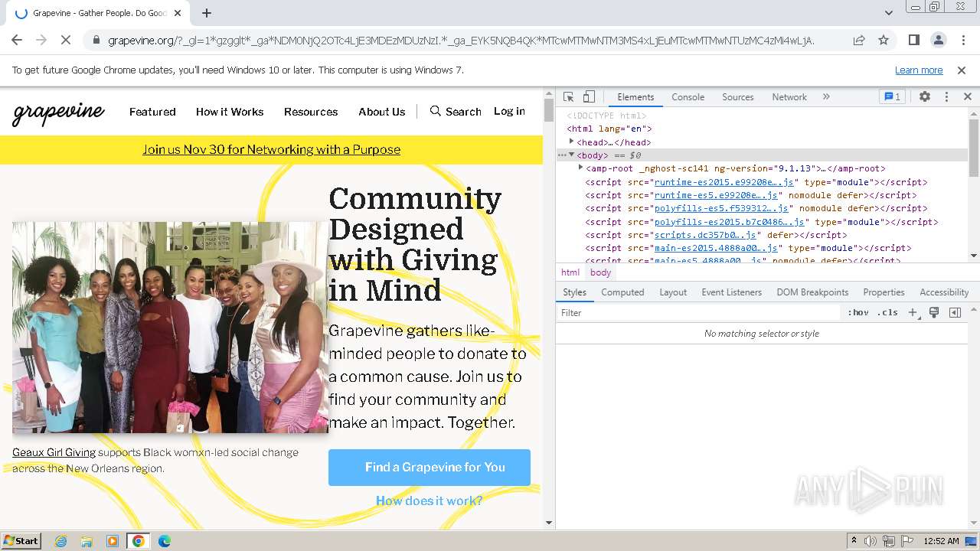Image resolution: width=980 pixels, height=551 pixels.
Task: Switch to the Network tab
Action: pos(789,97)
